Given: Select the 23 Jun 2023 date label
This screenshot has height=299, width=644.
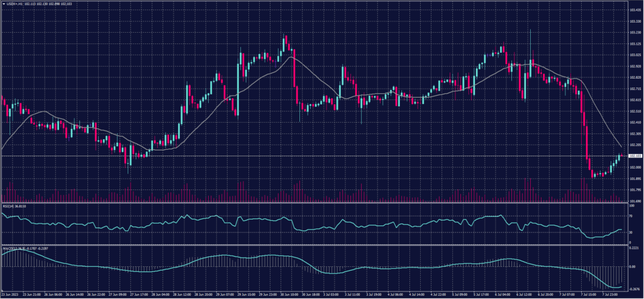Looking at the screenshot, I should pos(11,294).
